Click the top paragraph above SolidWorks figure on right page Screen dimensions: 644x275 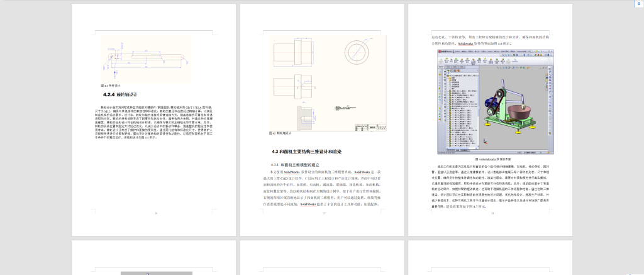point(490,40)
